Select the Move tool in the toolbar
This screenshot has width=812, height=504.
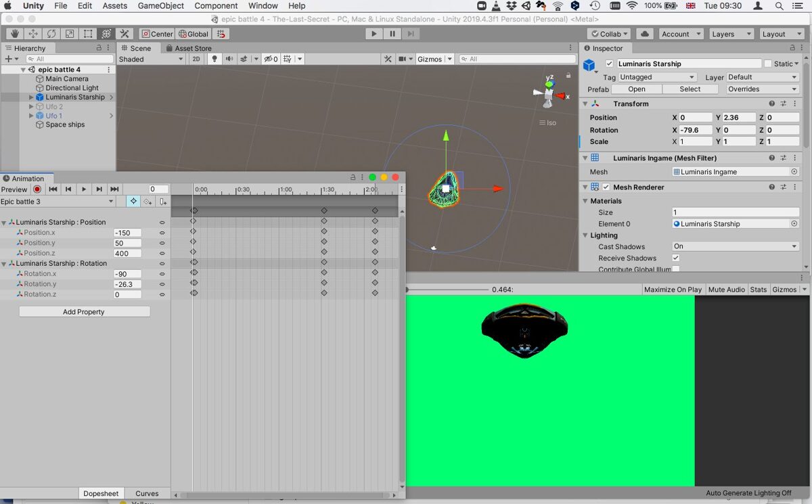point(33,34)
